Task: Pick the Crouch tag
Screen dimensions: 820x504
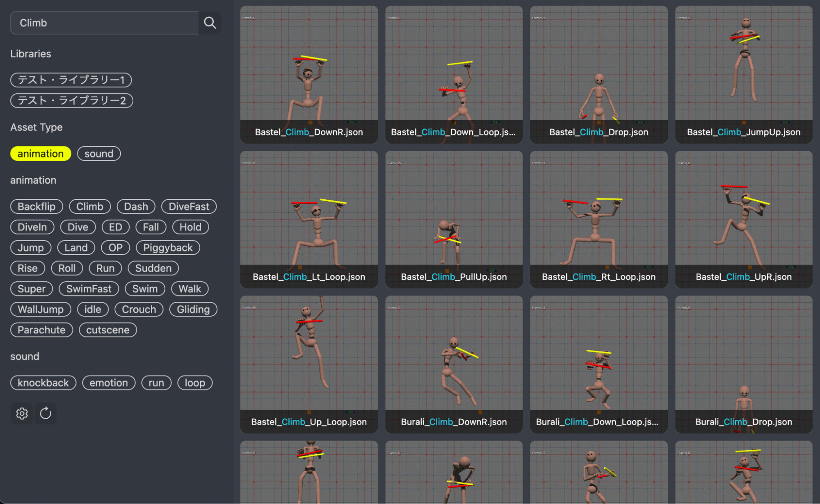Action: coord(139,309)
